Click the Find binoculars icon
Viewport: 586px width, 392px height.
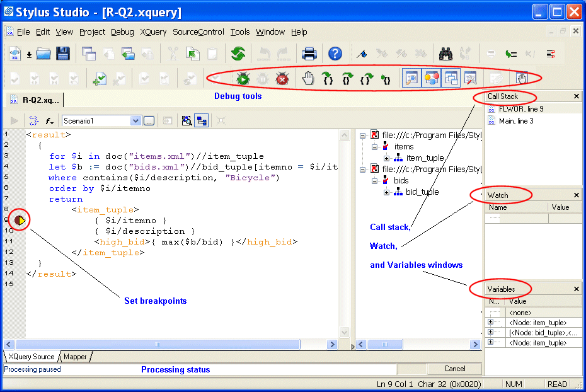[446, 54]
